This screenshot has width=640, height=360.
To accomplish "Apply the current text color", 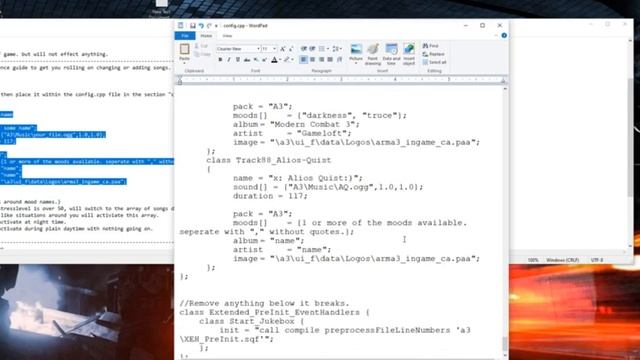I will coord(274,60).
